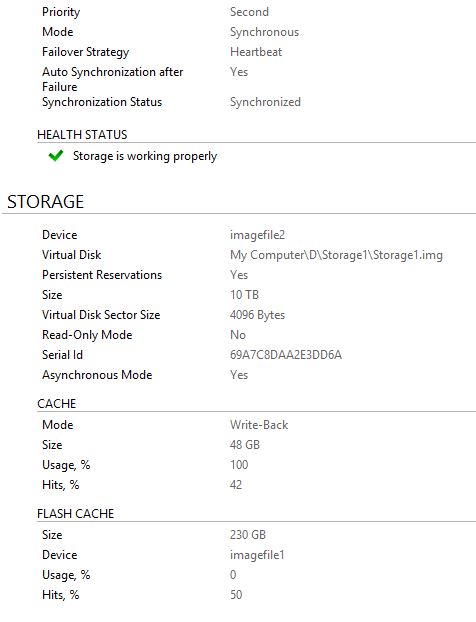476x622 pixels.
Task: Click the Asynchronous Mode label
Action: (x=97, y=375)
